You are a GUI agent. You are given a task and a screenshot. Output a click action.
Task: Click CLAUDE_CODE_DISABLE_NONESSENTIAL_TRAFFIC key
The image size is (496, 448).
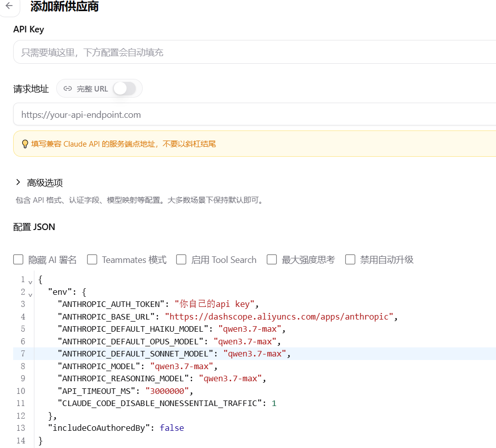coord(159,404)
